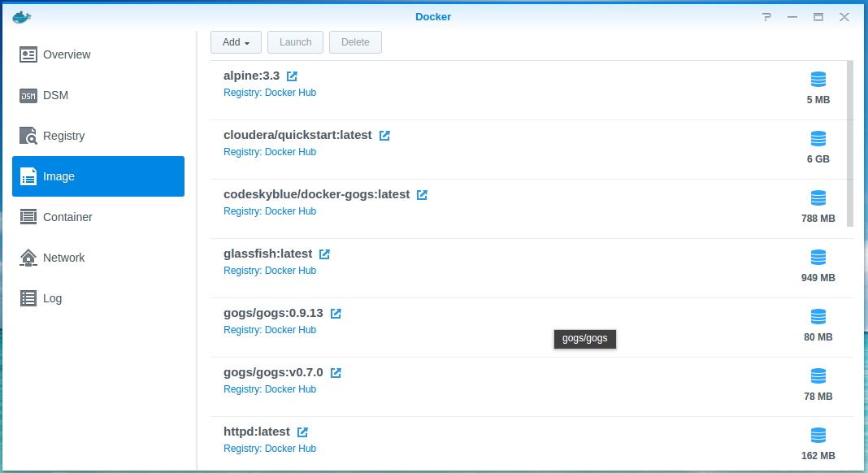
Task: Click the Overview sidebar icon
Action: (x=28, y=54)
